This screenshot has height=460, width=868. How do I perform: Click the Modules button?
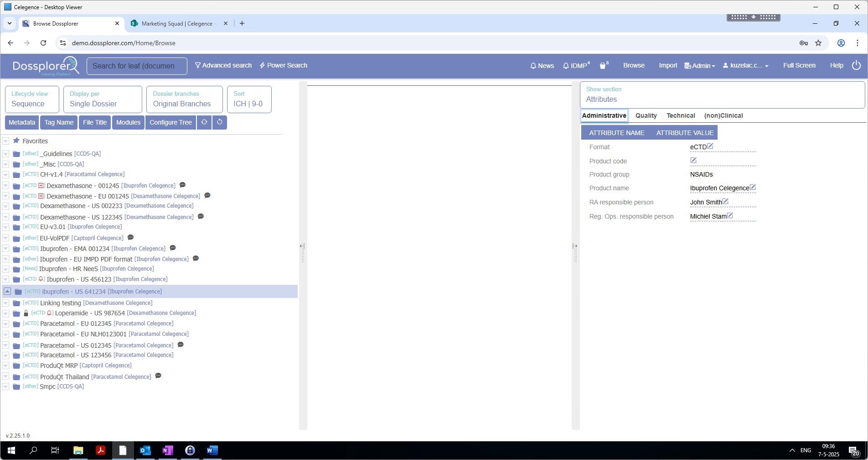[x=128, y=122]
